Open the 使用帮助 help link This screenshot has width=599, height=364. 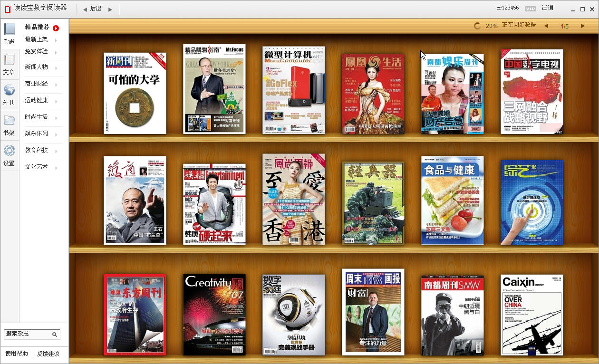(x=17, y=354)
